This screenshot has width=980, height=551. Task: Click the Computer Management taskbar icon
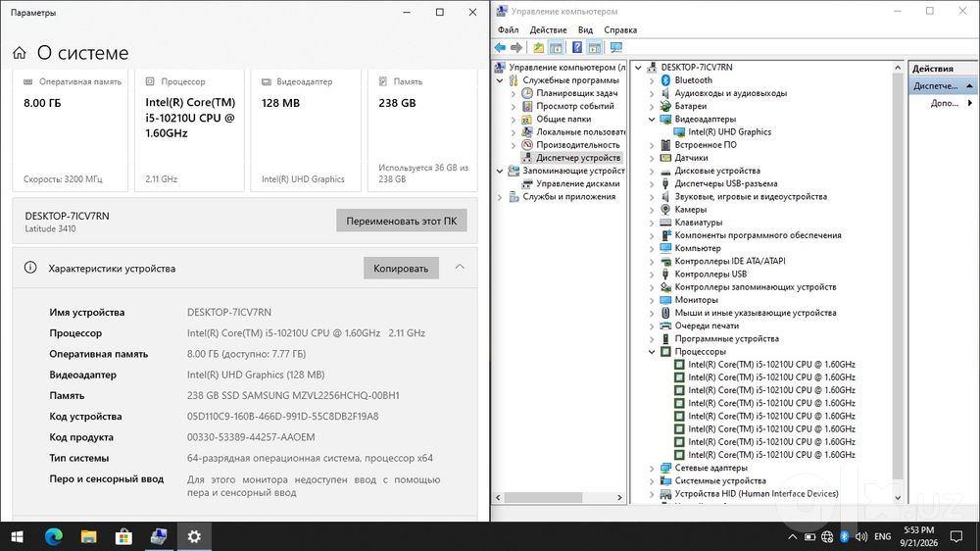159,536
